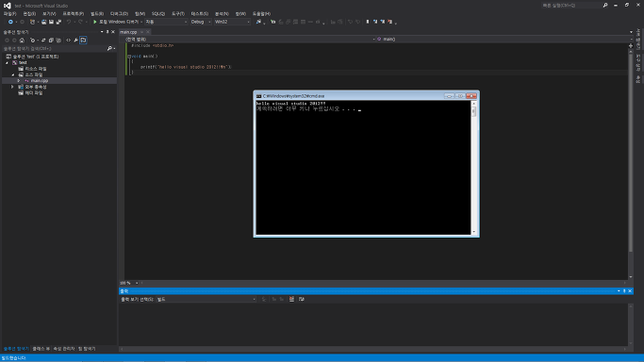The image size is (644, 362).
Task: Click the open file toolbar icon
Action: [x=44, y=22]
